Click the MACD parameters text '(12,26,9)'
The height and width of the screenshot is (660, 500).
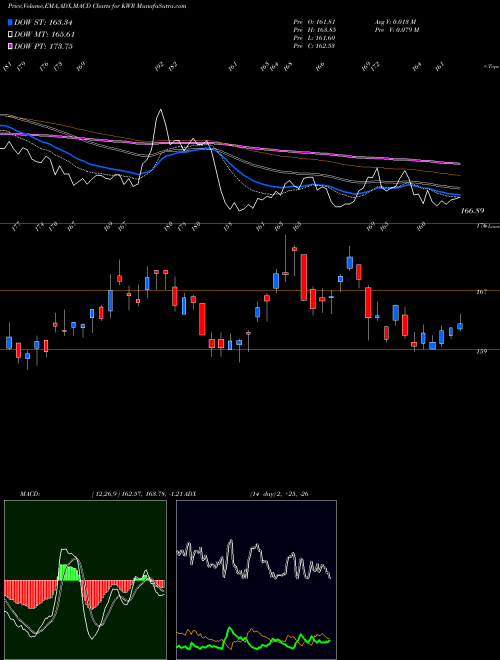point(106,494)
